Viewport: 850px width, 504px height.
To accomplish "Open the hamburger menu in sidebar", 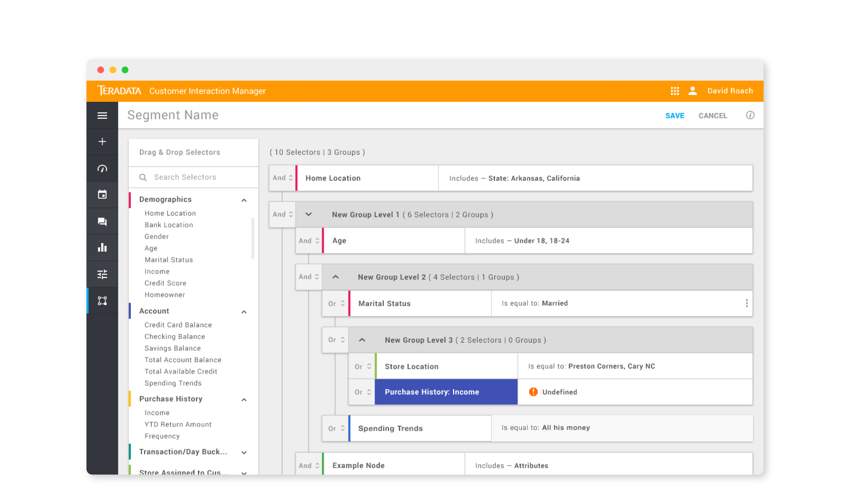I will (x=102, y=116).
